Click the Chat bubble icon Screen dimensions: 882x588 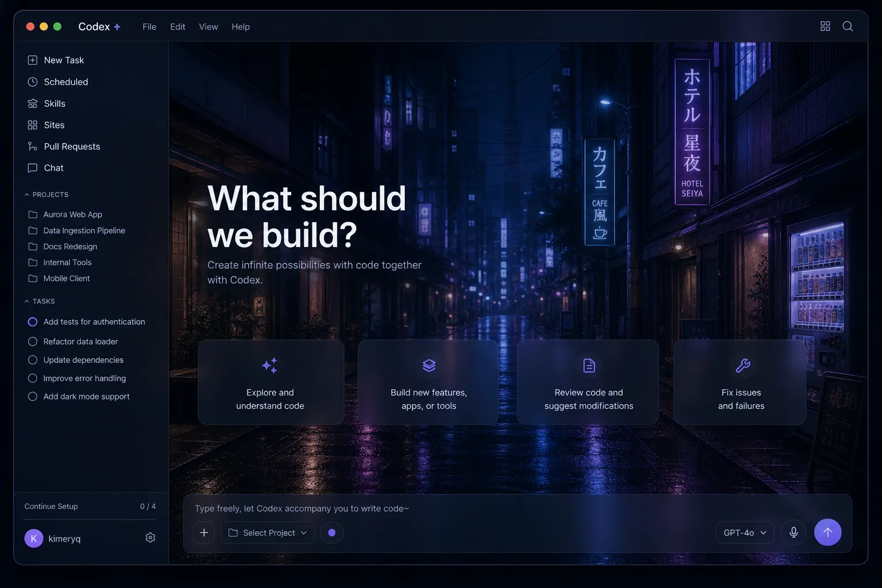coord(33,168)
